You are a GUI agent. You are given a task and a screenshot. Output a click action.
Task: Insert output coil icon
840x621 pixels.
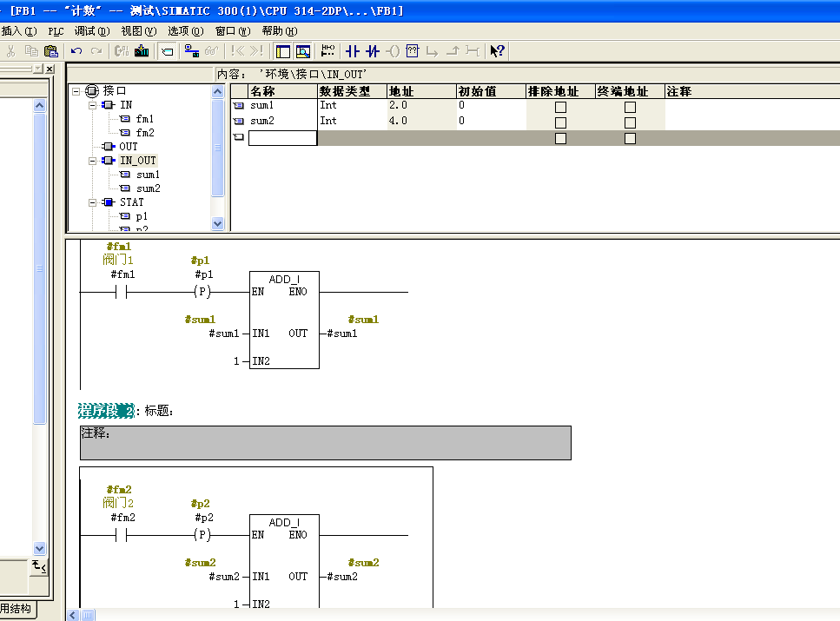point(393,51)
